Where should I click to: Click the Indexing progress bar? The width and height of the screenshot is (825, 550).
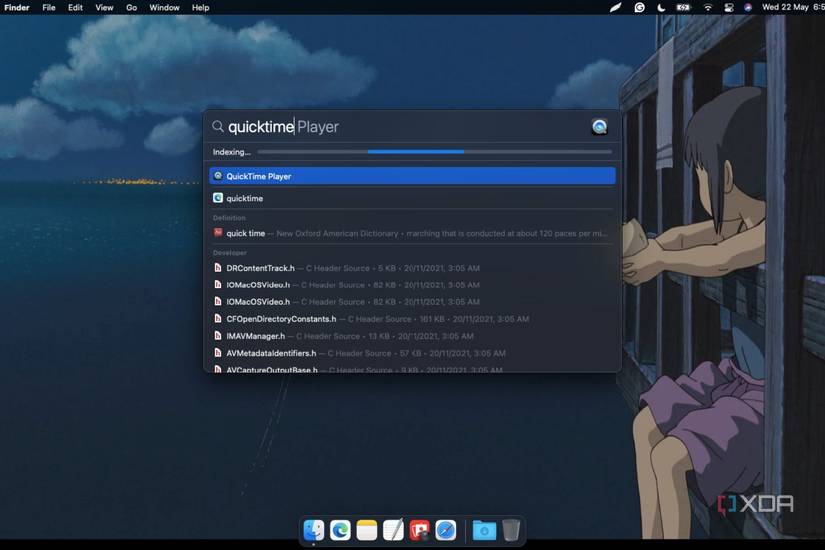(x=435, y=152)
